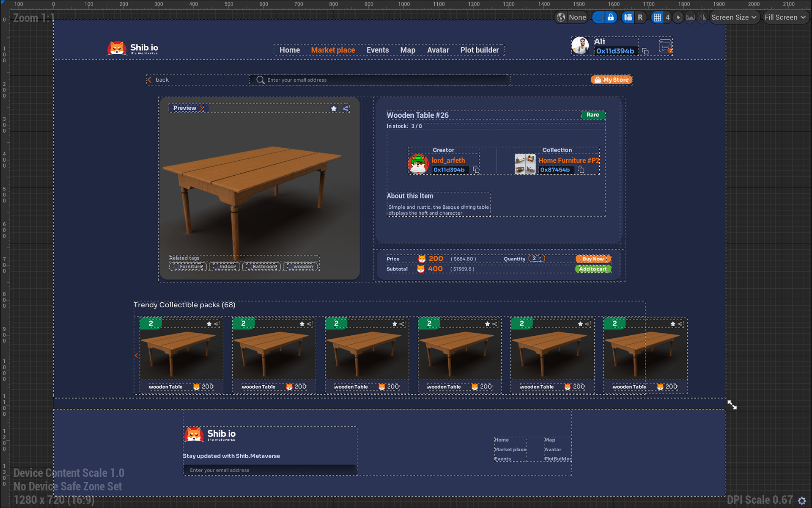Click the footer email address input field

point(270,470)
